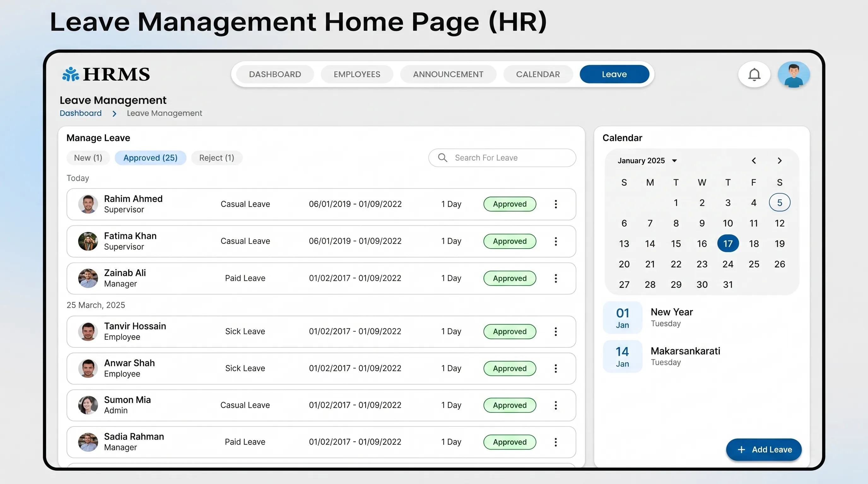Image resolution: width=868 pixels, height=484 pixels.
Task: Click Rahim Ahmed's profile photo
Action: (88, 204)
